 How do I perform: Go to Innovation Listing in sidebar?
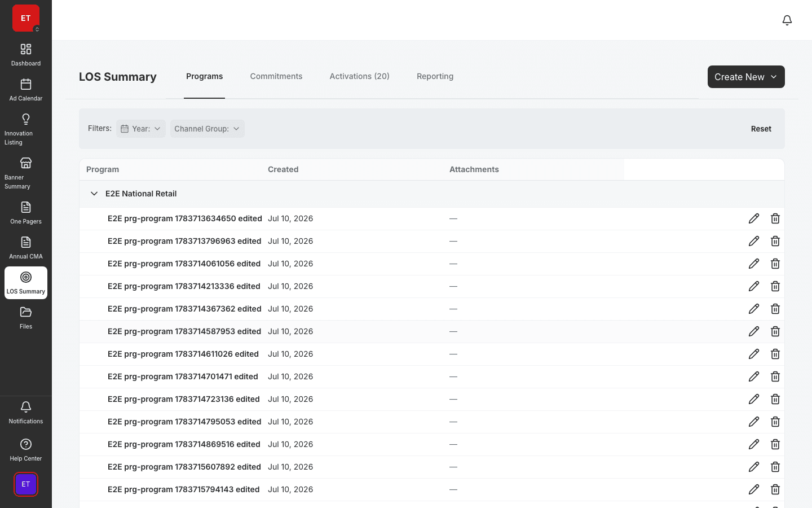[26, 130]
